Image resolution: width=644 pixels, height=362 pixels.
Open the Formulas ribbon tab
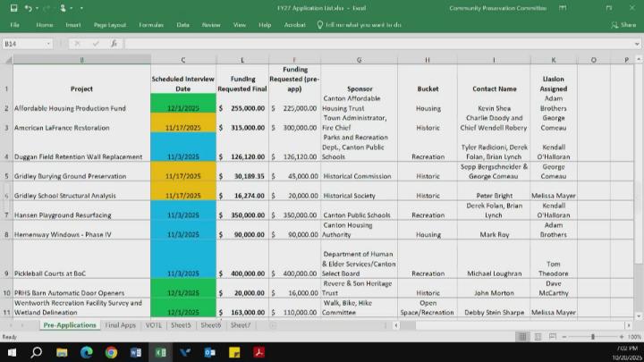151,25
